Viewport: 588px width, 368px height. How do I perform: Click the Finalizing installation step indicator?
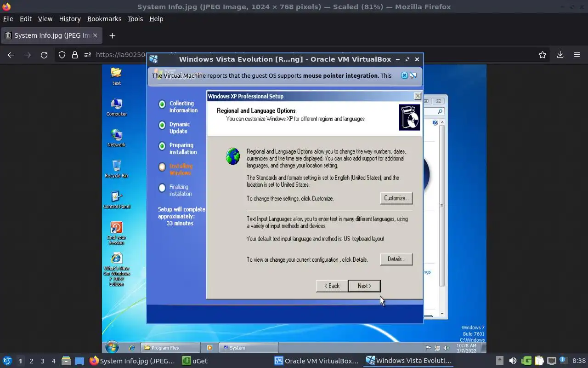(x=162, y=188)
